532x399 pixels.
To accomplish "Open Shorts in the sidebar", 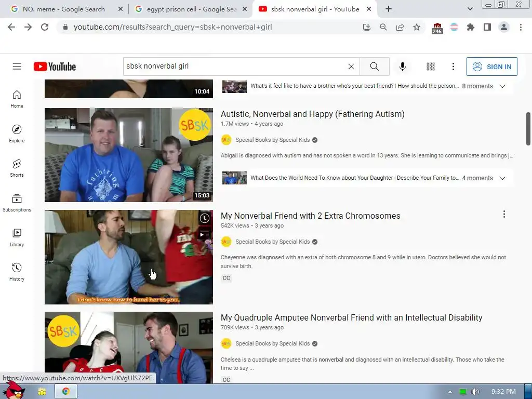I will tap(17, 168).
